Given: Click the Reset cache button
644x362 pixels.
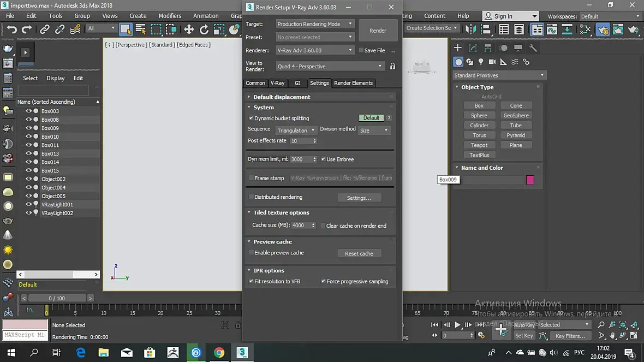Looking at the screenshot, I should point(359,253).
